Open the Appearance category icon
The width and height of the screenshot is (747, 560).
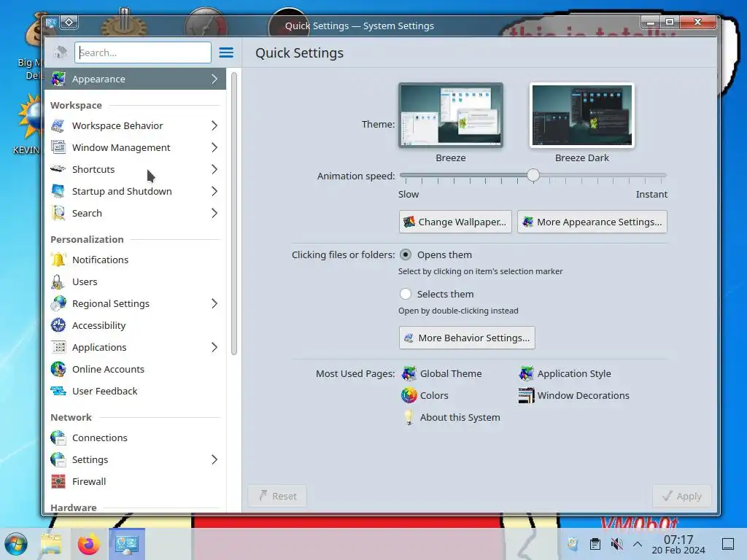tap(58, 79)
